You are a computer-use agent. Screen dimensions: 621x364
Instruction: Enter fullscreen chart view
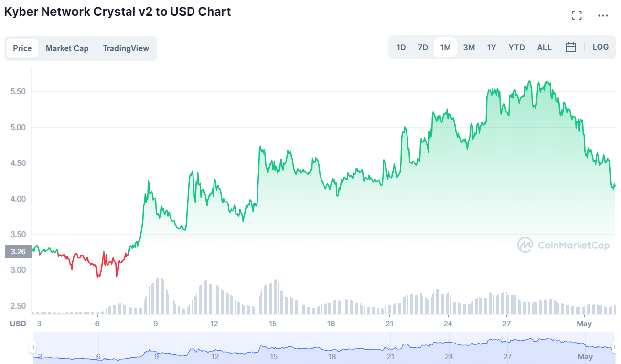click(x=577, y=15)
